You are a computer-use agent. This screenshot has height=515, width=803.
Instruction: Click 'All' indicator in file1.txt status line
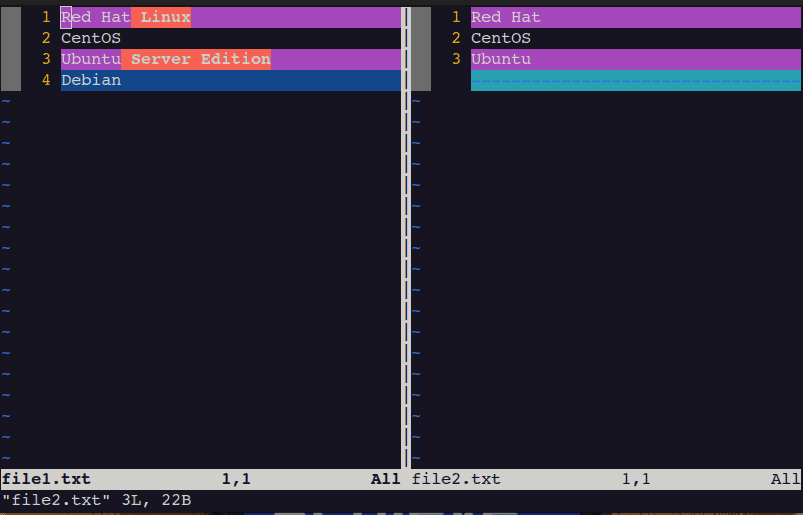pyautogui.click(x=386, y=479)
